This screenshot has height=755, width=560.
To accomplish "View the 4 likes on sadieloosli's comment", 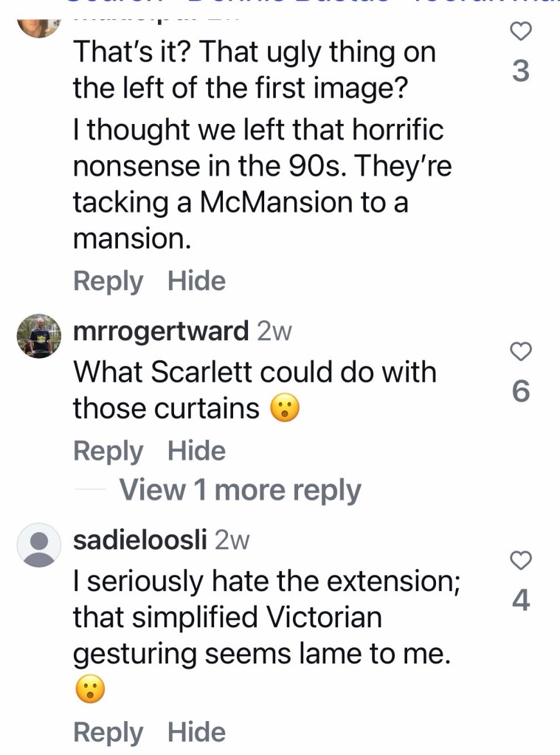I will point(521,601).
